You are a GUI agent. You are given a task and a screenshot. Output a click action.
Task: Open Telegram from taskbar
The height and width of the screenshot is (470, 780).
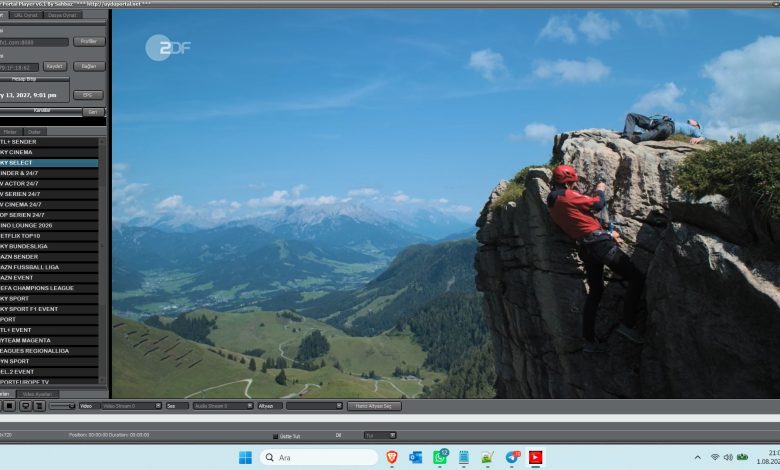click(511, 457)
